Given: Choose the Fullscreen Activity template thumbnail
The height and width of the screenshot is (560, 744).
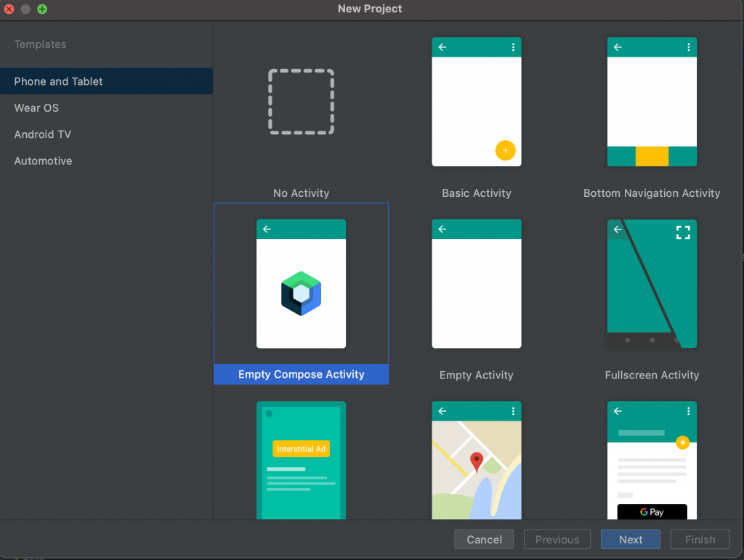Looking at the screenshot, I should [x=652, y=283].
